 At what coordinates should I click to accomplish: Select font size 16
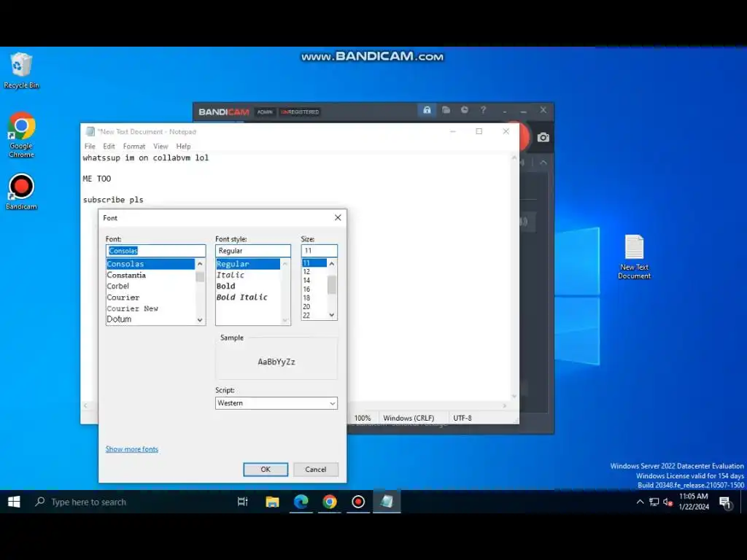point(314,289)
